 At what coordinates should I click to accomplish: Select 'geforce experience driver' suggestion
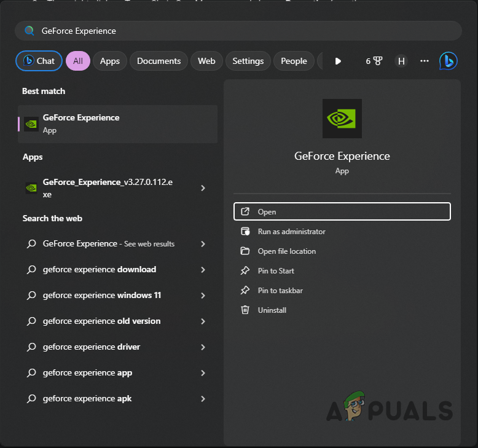(118, 347)
